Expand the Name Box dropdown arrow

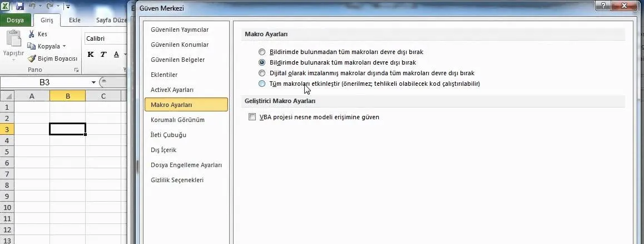pyautogui.click(x=93, y=82)
